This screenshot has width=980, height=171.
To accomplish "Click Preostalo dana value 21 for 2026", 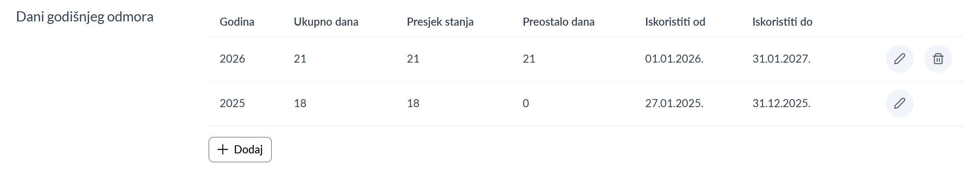I will click(x=529, y=59).
